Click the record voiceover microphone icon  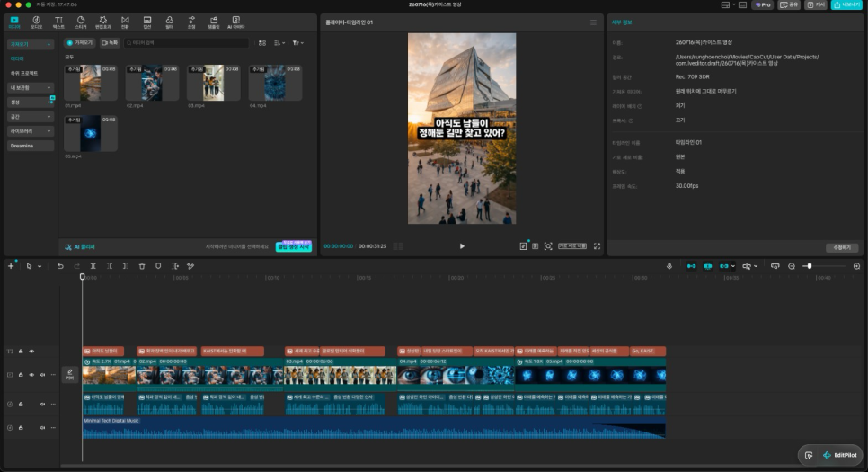[x=669, y=266]
